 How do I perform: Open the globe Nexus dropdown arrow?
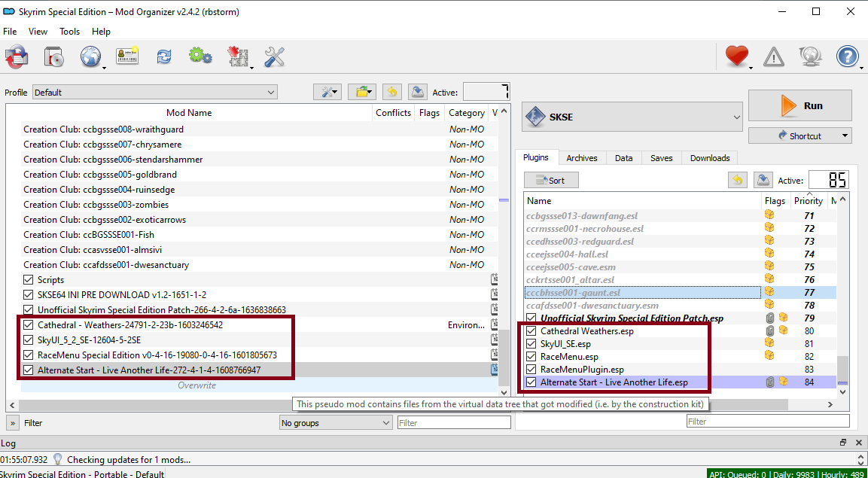(104, 68)
